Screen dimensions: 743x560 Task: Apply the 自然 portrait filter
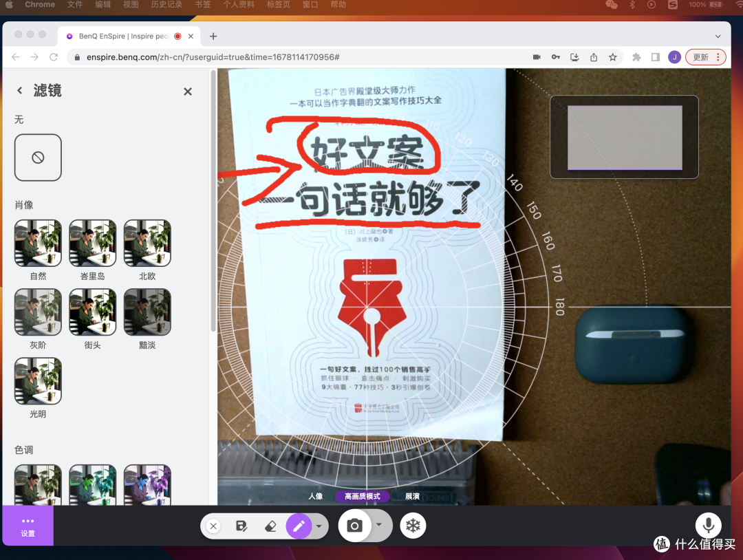click(x=38, y=243)
